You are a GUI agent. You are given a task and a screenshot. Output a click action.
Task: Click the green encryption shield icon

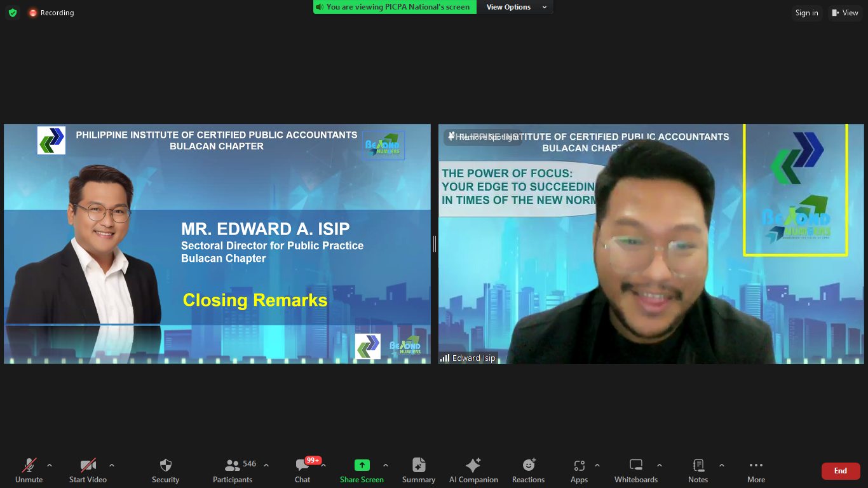point(13,13)
